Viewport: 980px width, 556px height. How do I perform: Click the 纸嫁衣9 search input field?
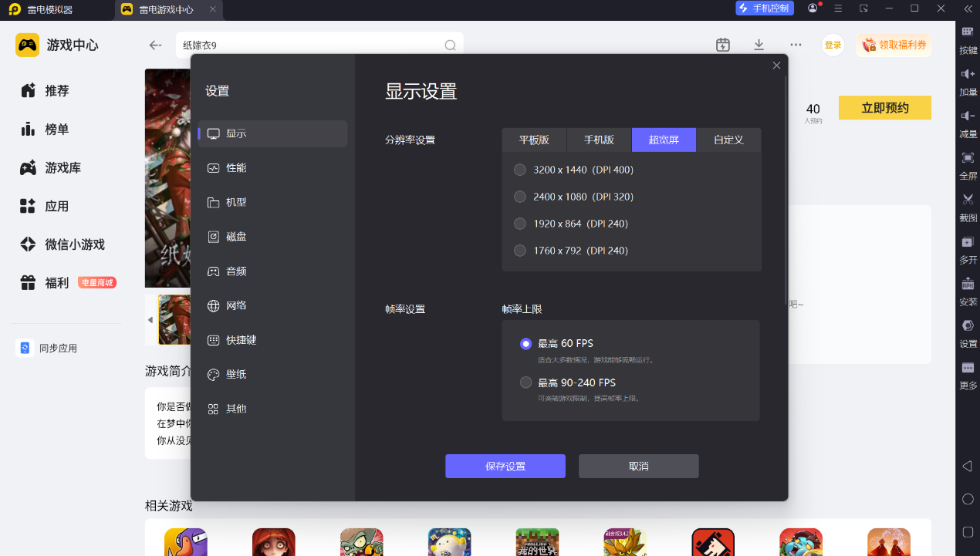311,45
